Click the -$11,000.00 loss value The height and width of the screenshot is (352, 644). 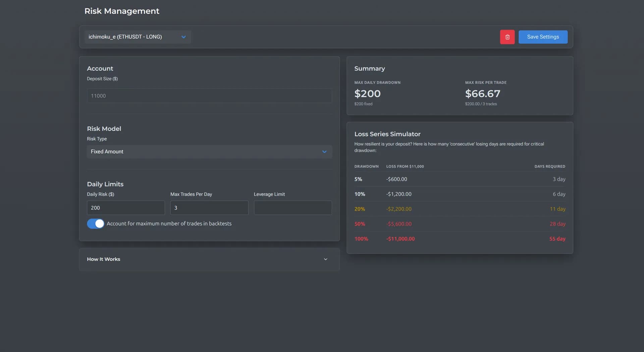coord(400,239)
